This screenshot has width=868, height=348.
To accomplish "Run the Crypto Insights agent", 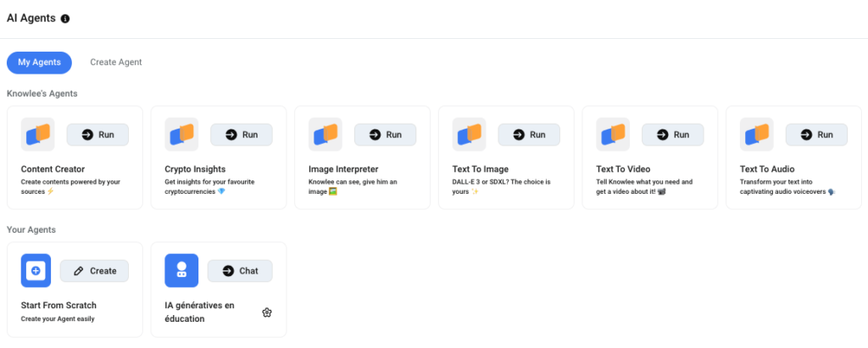I will 242,135.
